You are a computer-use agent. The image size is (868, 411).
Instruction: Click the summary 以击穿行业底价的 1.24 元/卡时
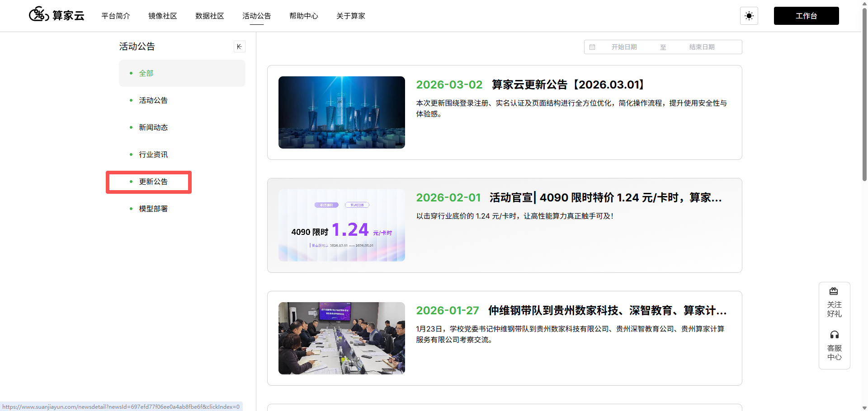[x=515, y=216]
